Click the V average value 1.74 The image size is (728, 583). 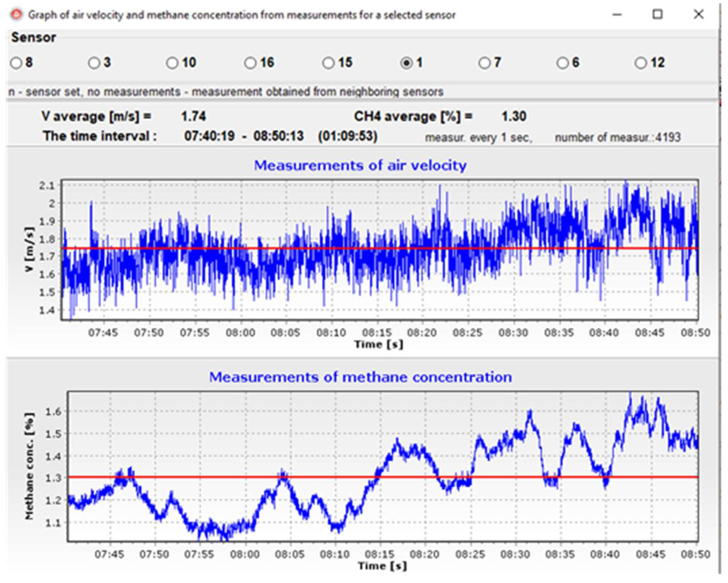[x=193, y=117]
